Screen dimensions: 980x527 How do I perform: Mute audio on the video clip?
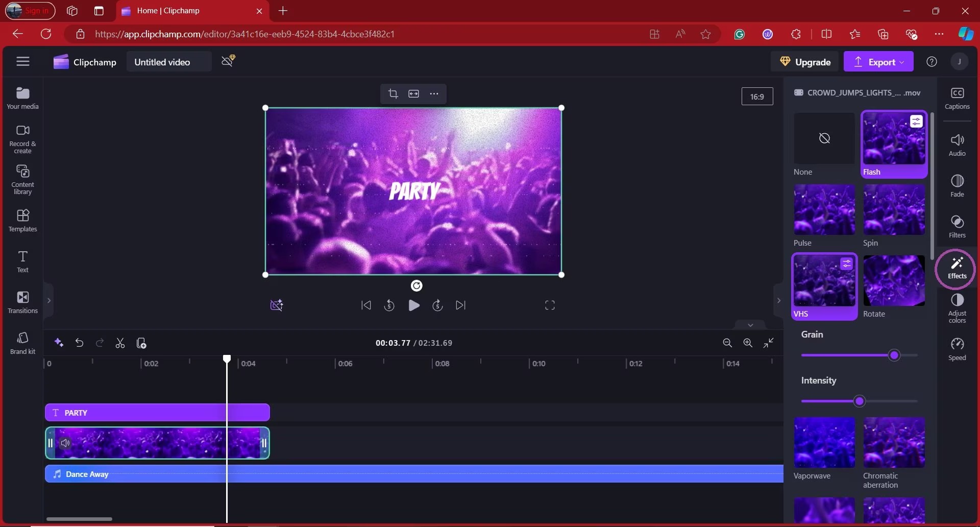point(65,443)
